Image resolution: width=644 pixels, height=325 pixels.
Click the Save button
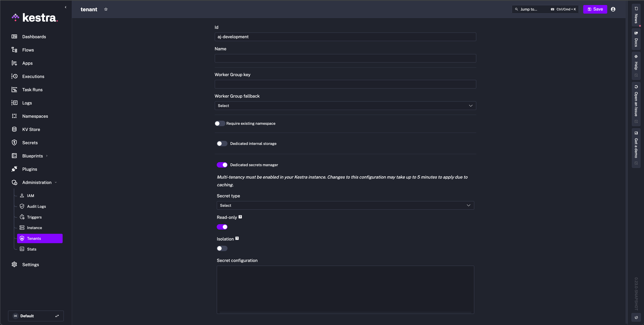pyautogui.click(x=595, y=9)
